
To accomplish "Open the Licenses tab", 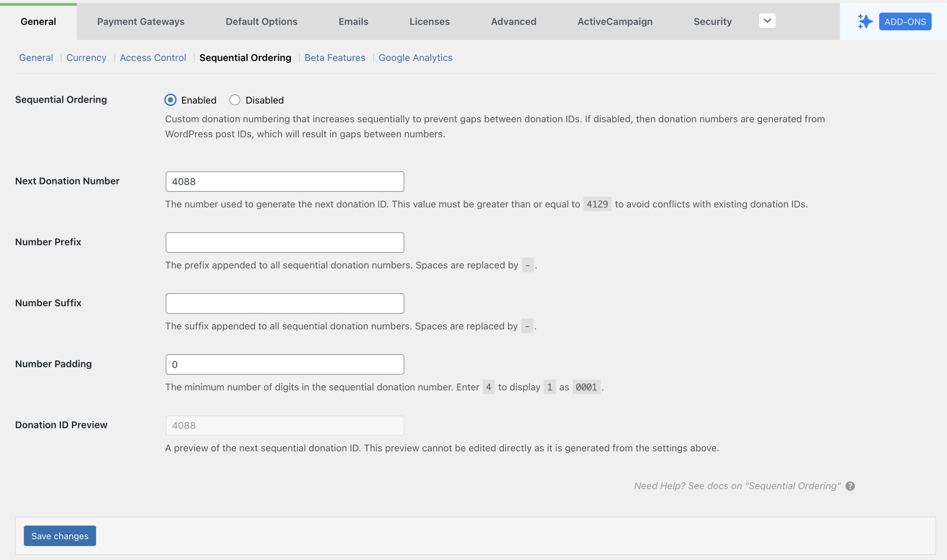I will [x=429, y=21].
